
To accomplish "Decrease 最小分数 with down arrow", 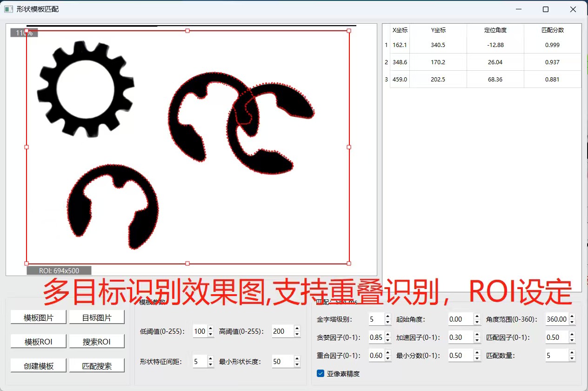I will 477,358.
